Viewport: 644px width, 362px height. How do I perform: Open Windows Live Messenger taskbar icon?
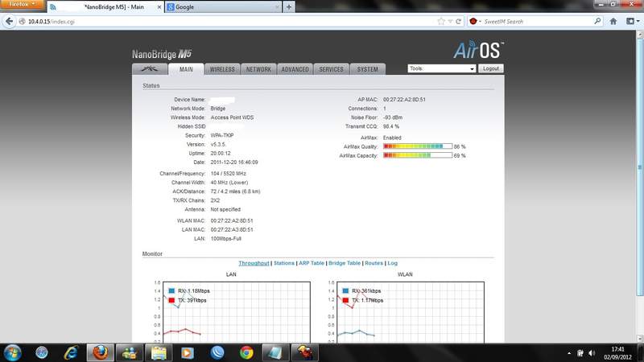coord(130,352)
